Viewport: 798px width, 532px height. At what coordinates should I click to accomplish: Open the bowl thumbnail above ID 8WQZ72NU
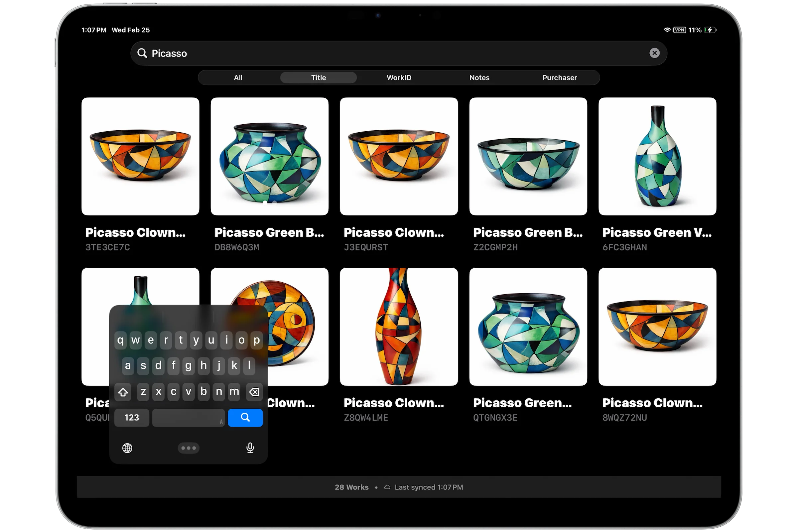[x=658, y=327]
